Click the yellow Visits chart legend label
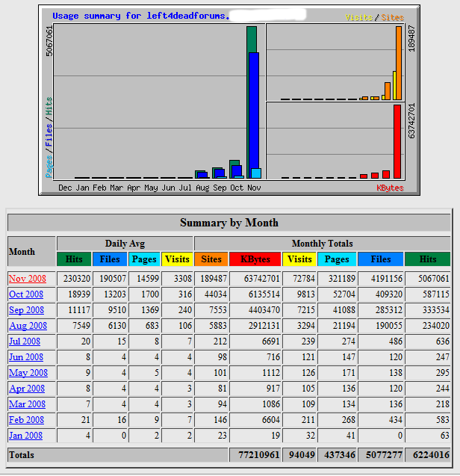460x476 pixels. [x=359, y=17]
